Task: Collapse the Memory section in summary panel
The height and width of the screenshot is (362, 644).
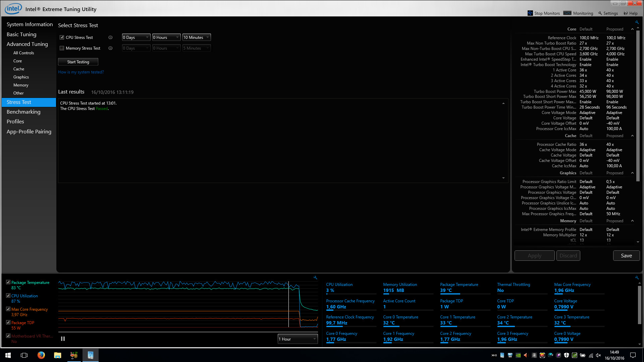Action: coord(632,221)
